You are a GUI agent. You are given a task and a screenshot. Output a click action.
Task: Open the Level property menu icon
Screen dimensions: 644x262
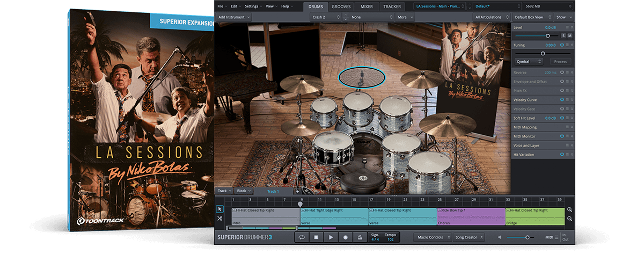click(568, 27)
